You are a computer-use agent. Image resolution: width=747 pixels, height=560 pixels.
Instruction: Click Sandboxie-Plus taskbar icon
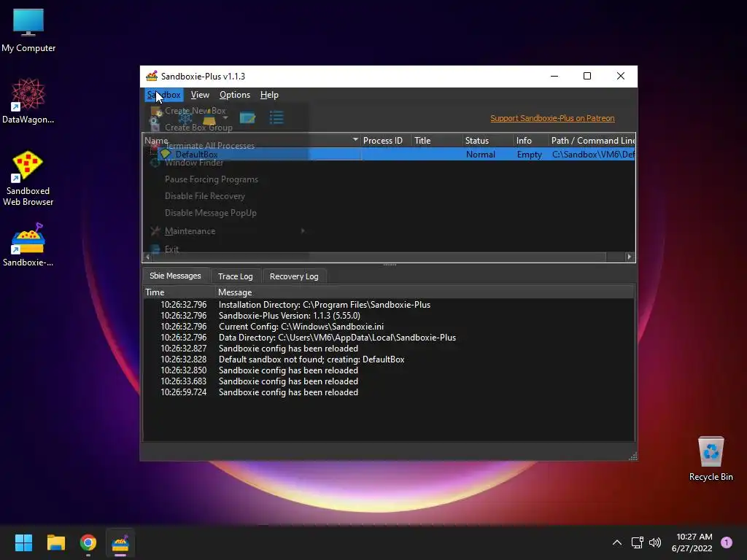pyautogui.click(x=120, y=542)
